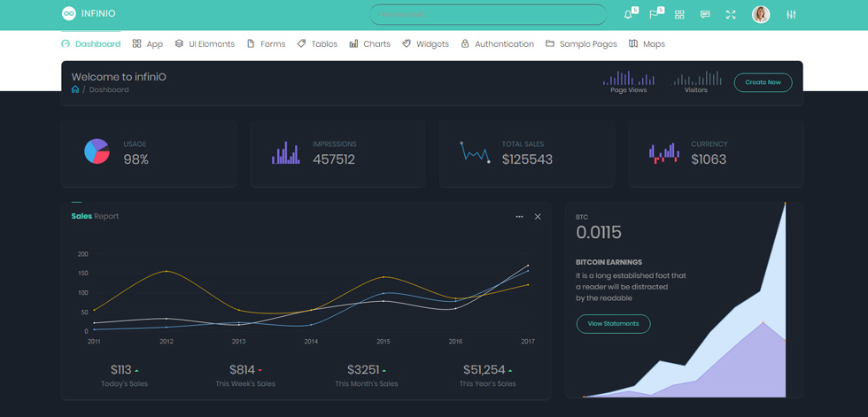Viewport: 868px width, 417px height.
Task: Toggle fullscreen mode icon
Action: pos(731,15)
